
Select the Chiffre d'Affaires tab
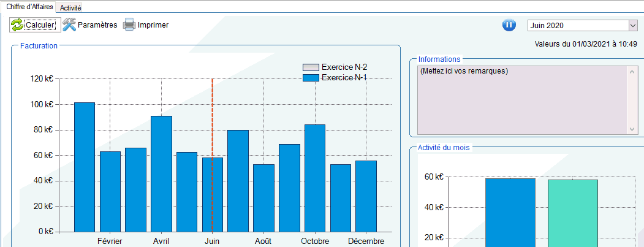coord(29,7)
